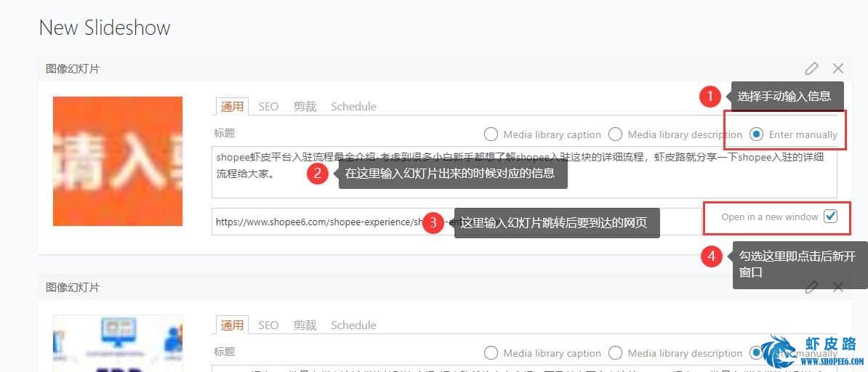Open the Schedule tab in first slide
The height and width of the screenshot is (372, 868).
pos(353,106)
